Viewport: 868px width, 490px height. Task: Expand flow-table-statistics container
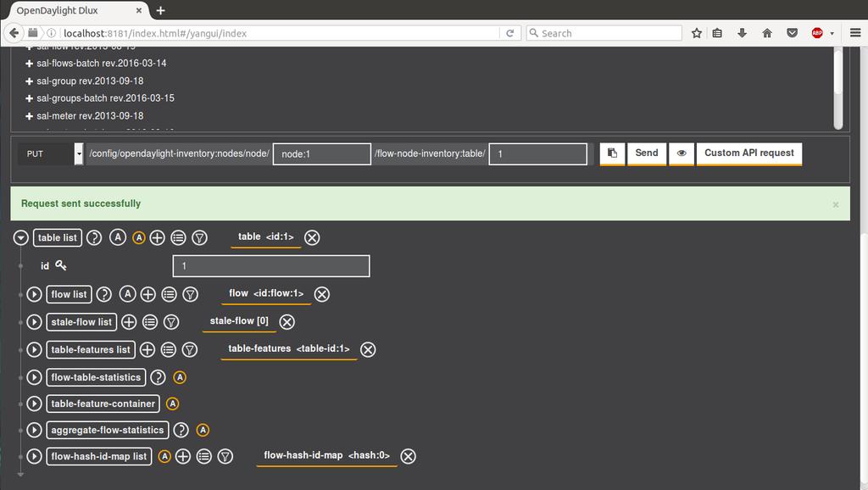[34, 377]
